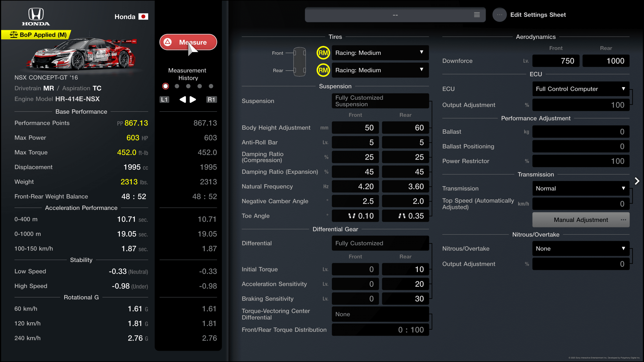Edit rear Braking Sensitivity value 30

click(406, 299)
